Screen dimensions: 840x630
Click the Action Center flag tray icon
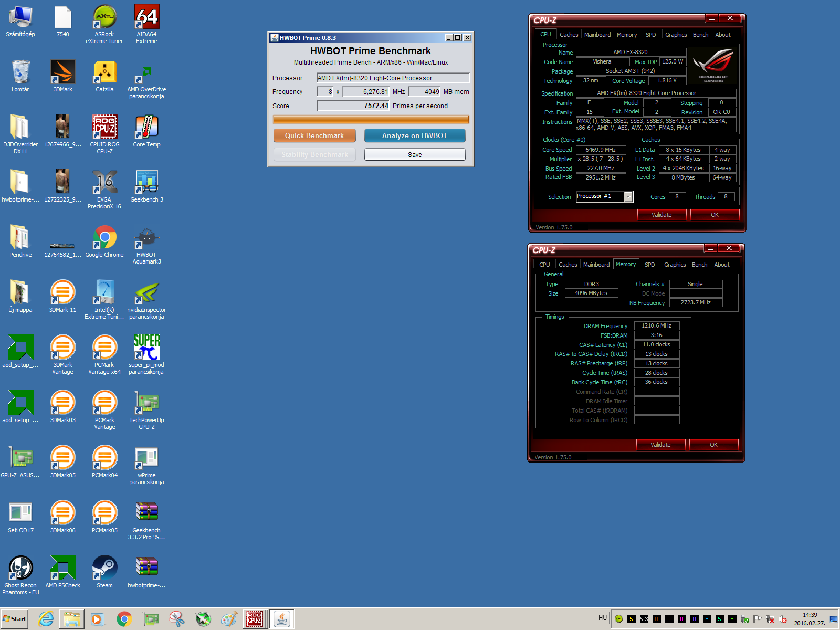pyautogui.click(x=757, y=619)
